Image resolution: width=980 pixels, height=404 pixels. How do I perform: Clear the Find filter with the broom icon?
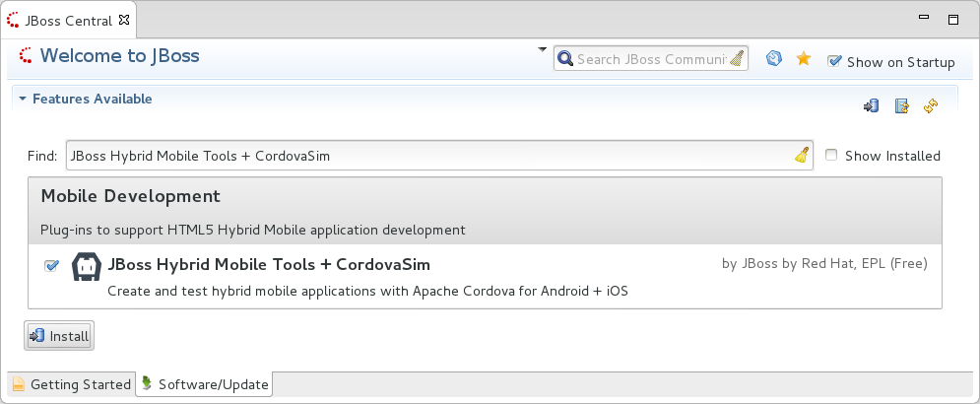coord(802,155)
